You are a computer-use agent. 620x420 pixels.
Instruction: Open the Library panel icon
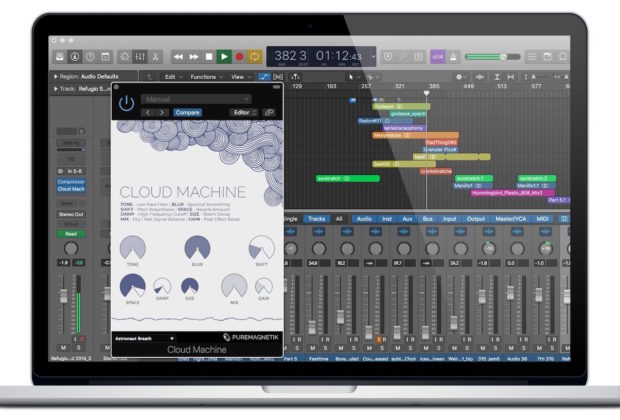click(x=60, y=57)
